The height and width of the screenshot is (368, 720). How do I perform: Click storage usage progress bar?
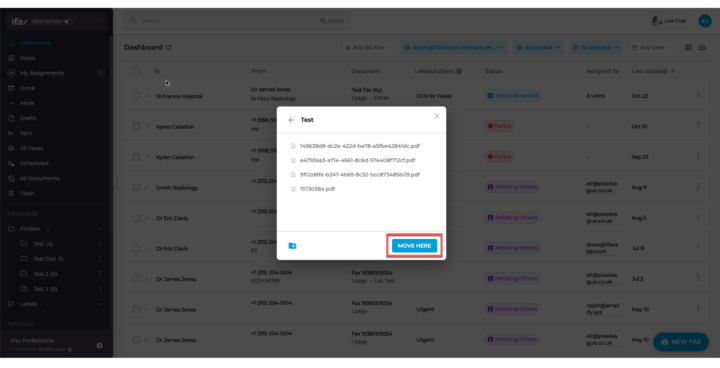click(x=23, y=350)
